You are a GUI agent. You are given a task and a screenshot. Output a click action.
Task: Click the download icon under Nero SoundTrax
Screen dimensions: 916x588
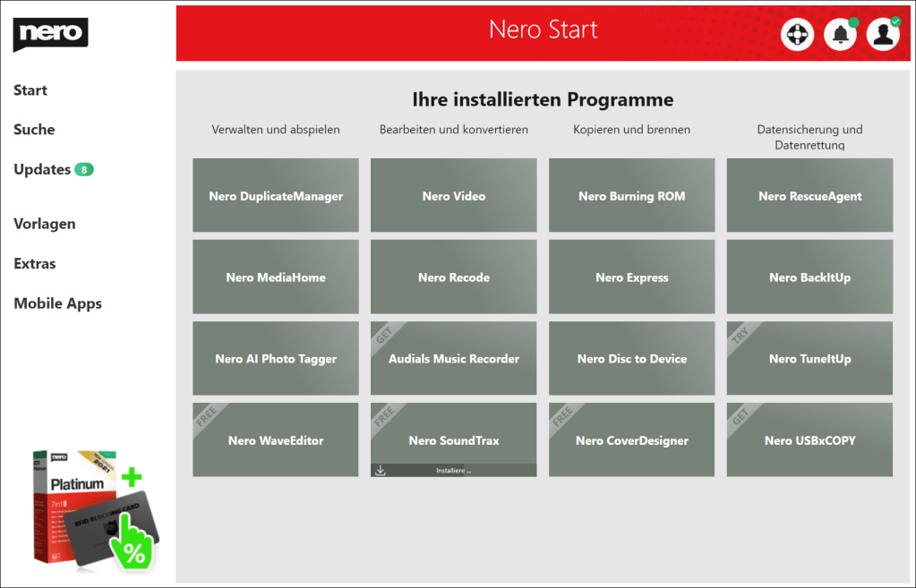[x=381, y=470]
